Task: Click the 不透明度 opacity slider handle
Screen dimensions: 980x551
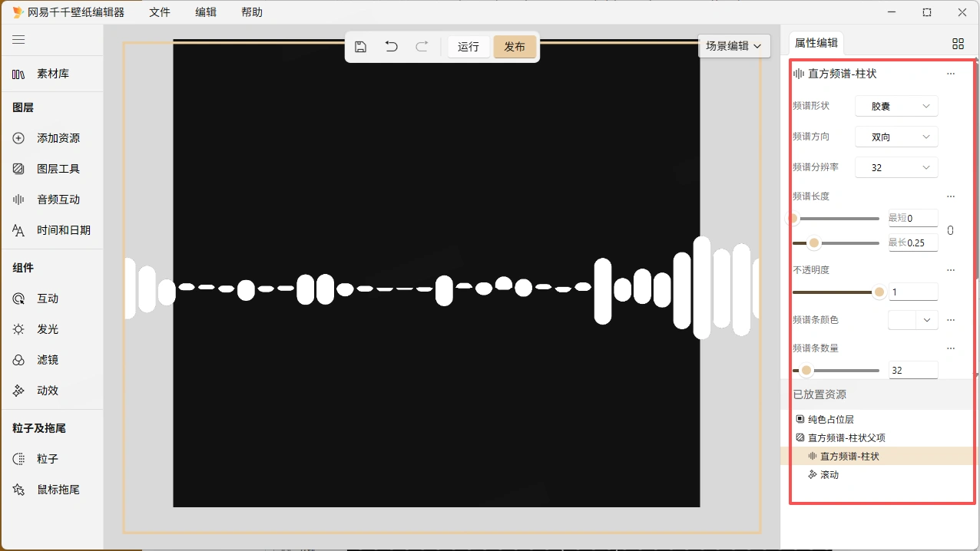Action: pos(879,292)
